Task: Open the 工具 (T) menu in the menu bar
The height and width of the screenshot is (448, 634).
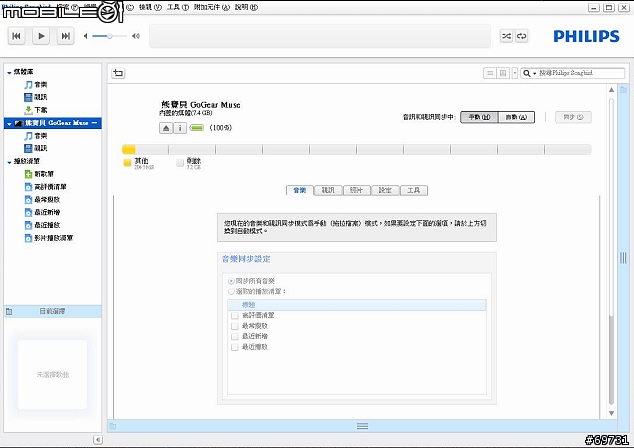Action: (x=178, y=7)
